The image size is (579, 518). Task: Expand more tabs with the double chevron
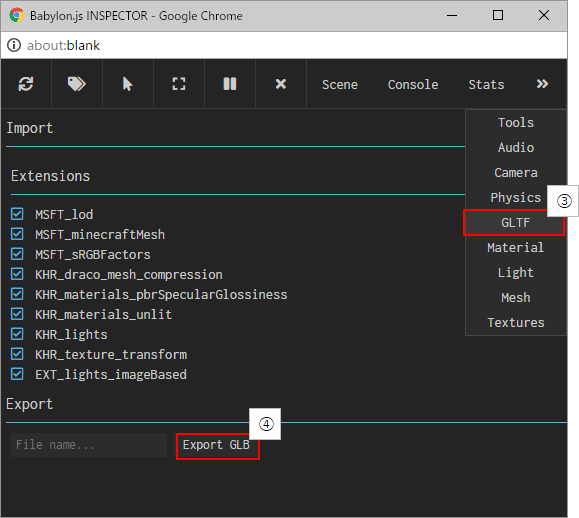(x=542, y=84)
